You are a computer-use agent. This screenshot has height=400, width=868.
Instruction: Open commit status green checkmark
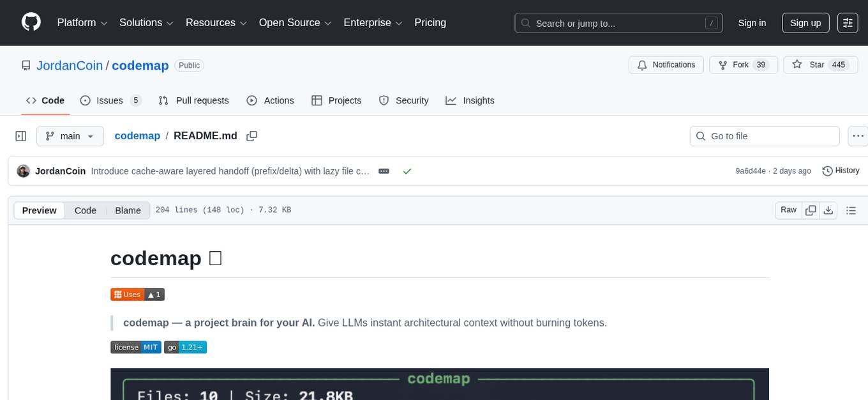(x=407, y=171)
